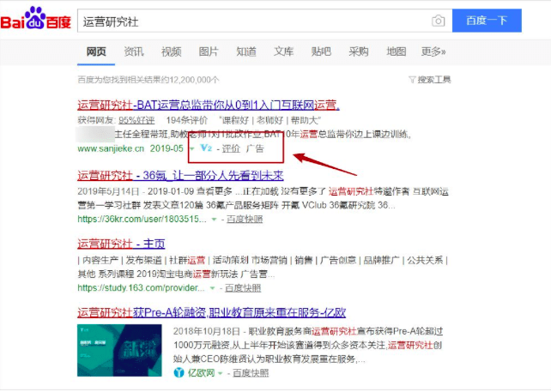This screenshot has height=392, width=551.
Task: Open result 运营研究社-BAT运营总监带你从0到1
Action: [x=209, y=105]
